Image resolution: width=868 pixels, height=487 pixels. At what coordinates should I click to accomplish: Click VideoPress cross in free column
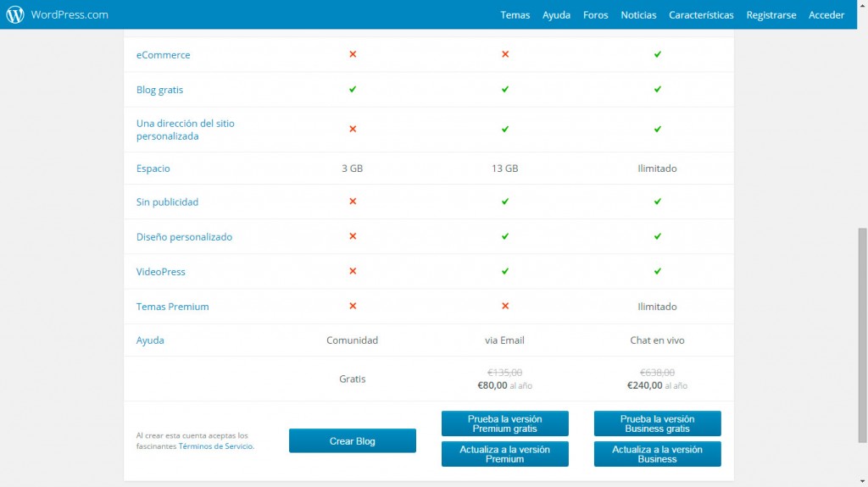353,271
